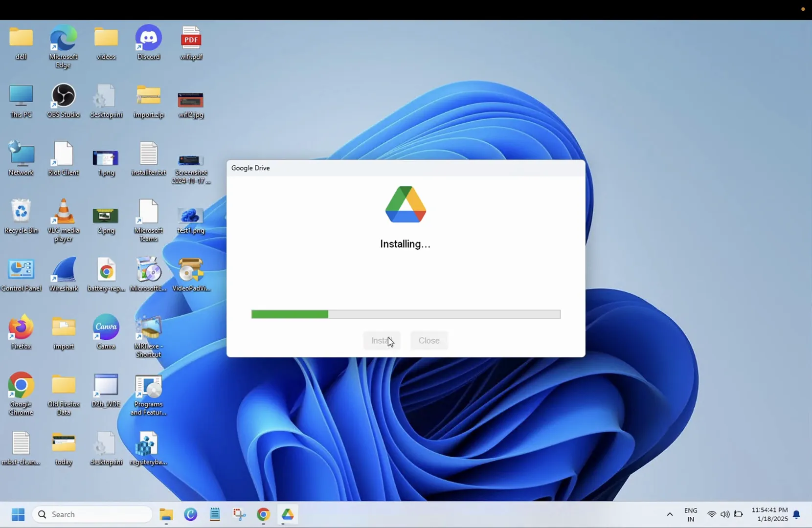Select the test1.png image file
The height and width of the screenshot is (528, 812).
tap(191, 220)
